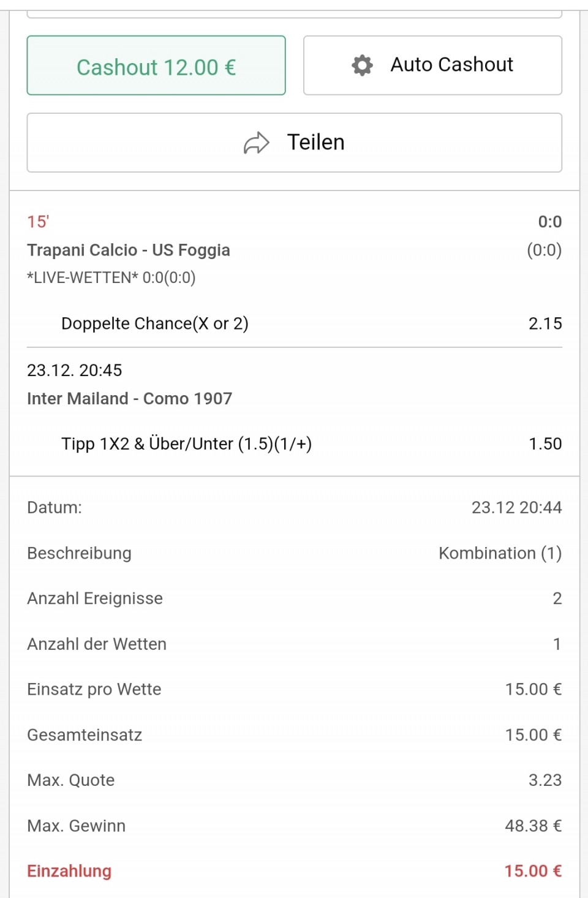Select the Doppelte Chance(X or 2) bet
Viewport: 588px width, 898px height.
[155, 323]
